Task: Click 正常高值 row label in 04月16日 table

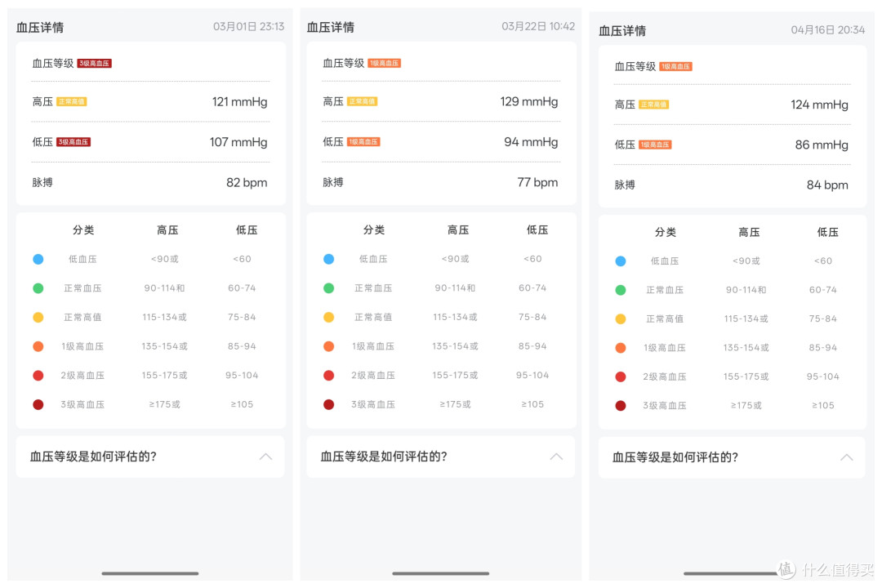Action: point(665,319)
